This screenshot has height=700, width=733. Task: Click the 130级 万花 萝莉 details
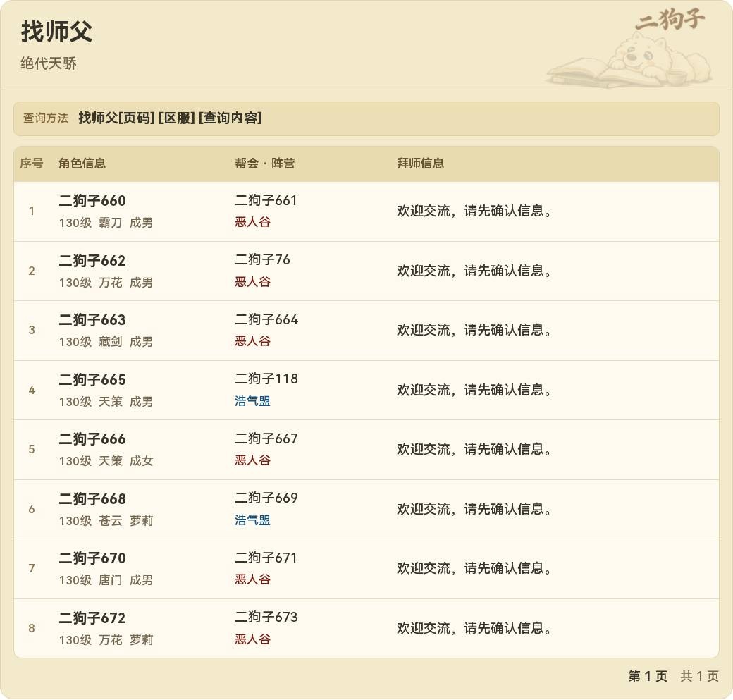106,640
